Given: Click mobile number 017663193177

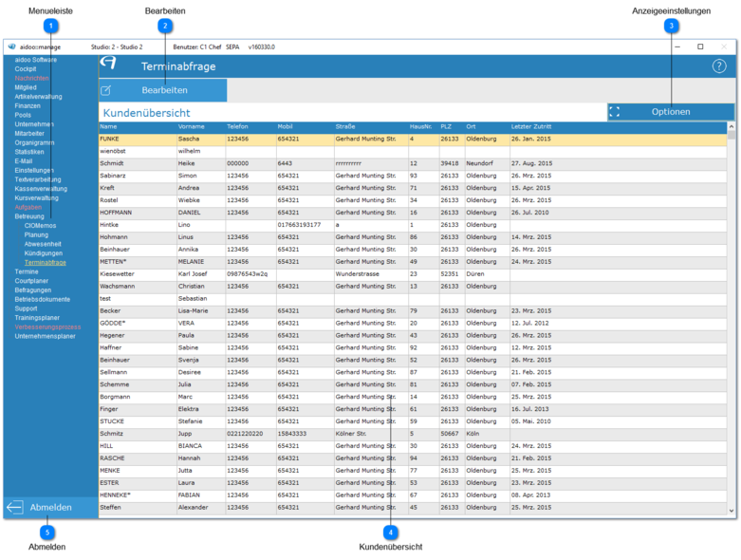Looking at the screenshot, I should pos(299,225).
